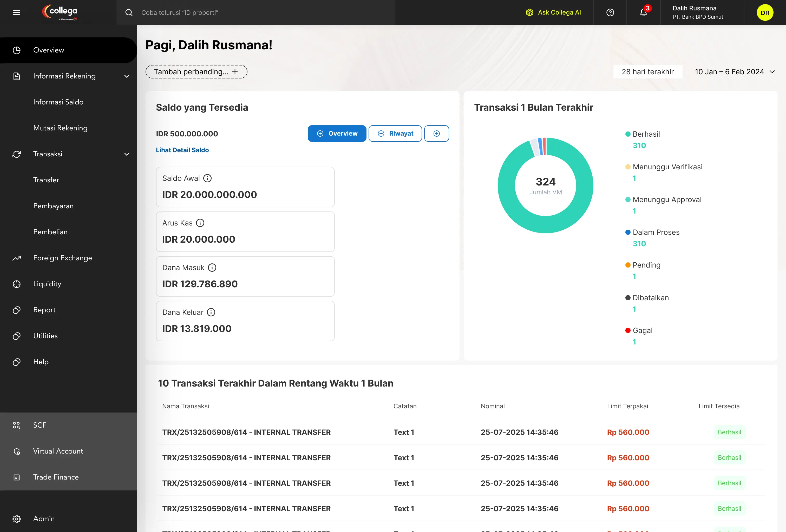Click the Dana Masuk info icon

click(x=212, y=267)
